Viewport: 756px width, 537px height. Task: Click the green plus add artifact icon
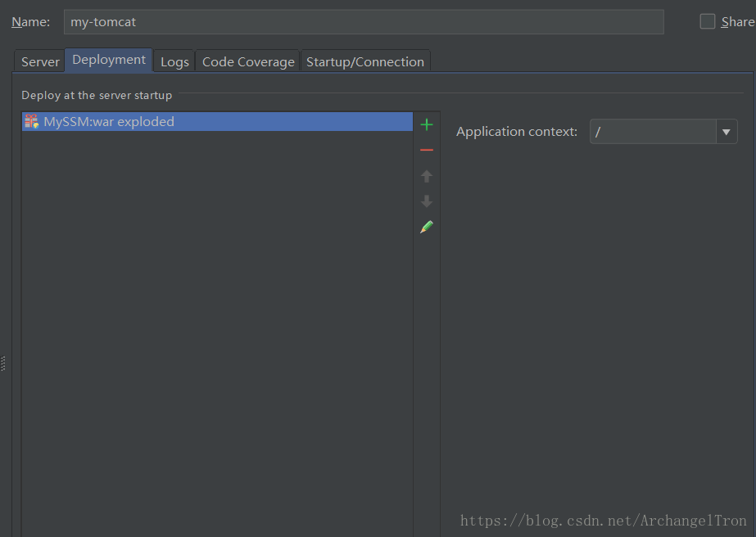click(x=426, y=125)
